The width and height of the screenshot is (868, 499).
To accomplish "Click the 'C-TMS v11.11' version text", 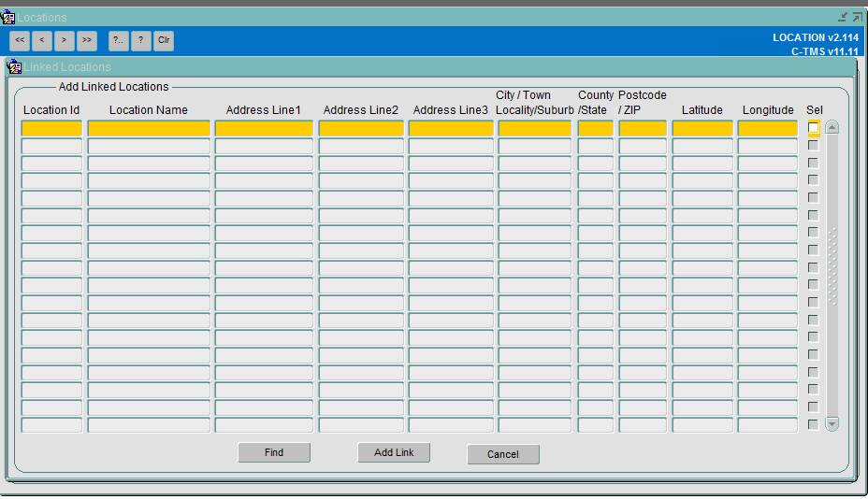I will click(825, 51).
